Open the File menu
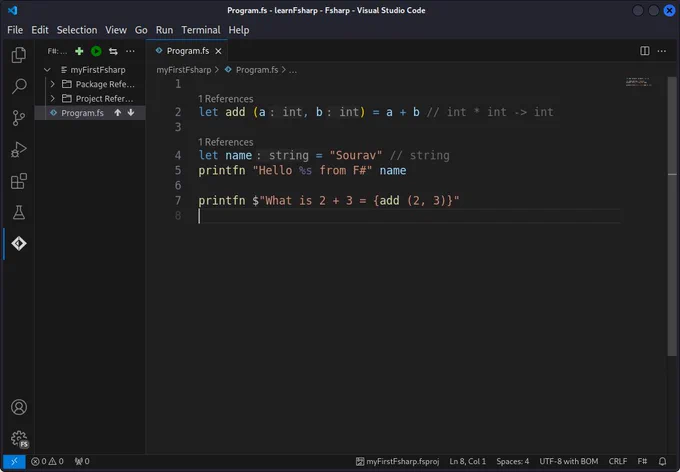This screenshot has width=680, height=472. click(15, 30)
